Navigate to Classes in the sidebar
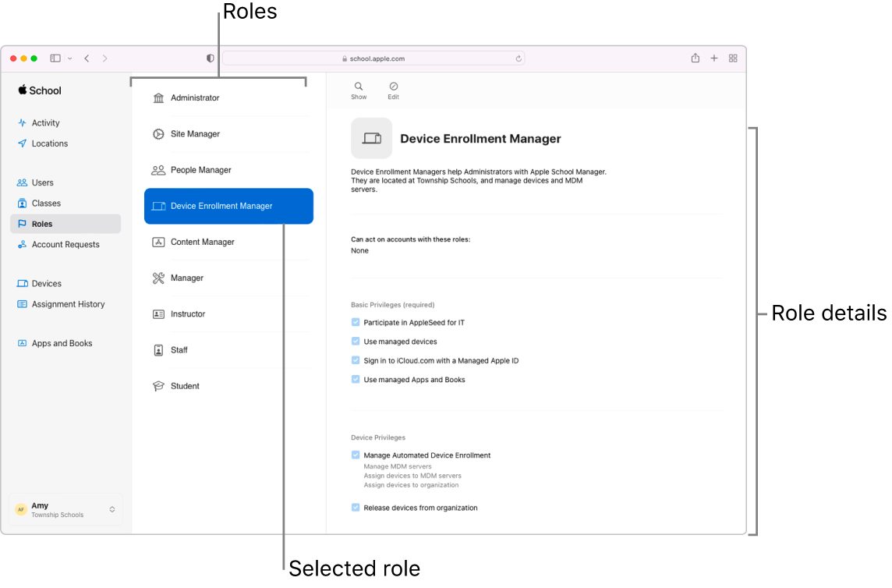The width and height of the screenshot is (892, 588). (x=45, y=203)
